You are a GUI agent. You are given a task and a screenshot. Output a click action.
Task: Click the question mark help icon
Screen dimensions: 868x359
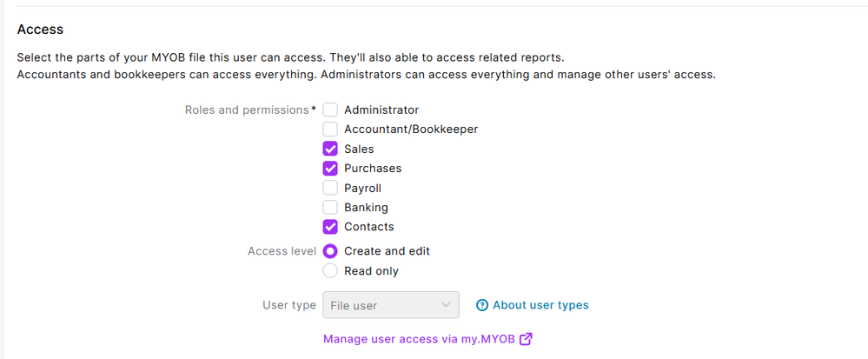pyautogui.click(x=482, y=305)
